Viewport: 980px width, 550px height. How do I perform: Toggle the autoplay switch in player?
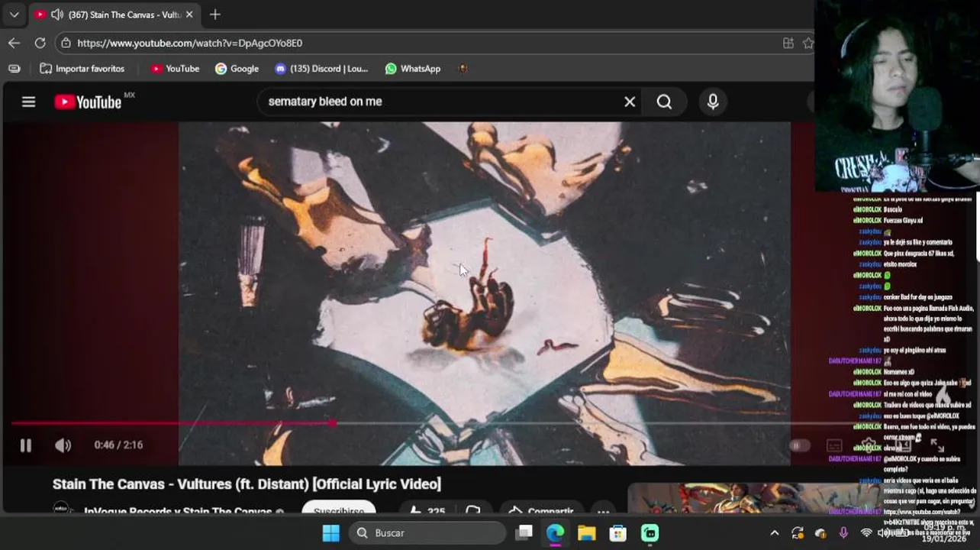pyautogui.click(x=799, y=445)
